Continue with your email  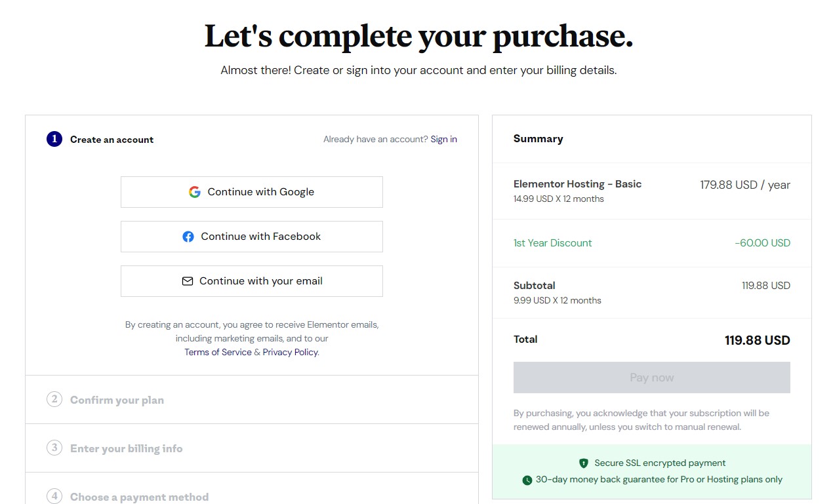point(252,281)
